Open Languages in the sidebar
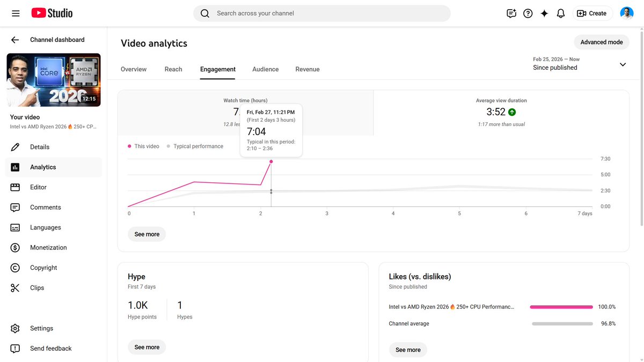644x362 pixels. [54, 227]
